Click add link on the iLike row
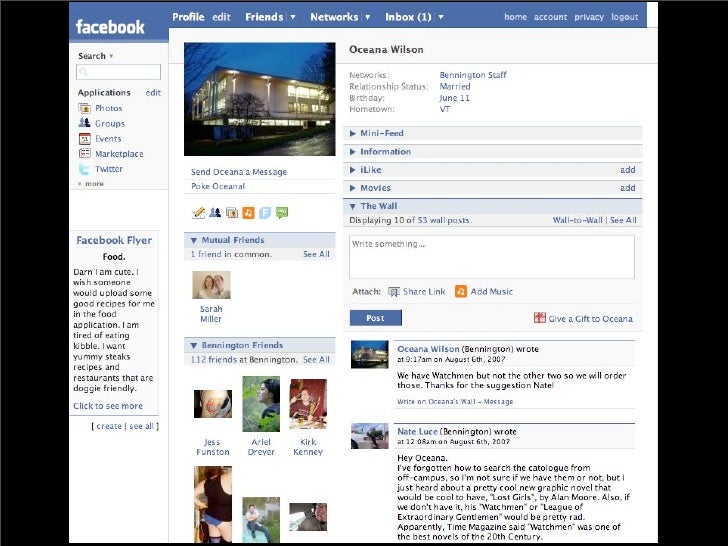Image resolution: width=728 pixels, height=546 pixels. pyautogui.click(x=628, y=170)
